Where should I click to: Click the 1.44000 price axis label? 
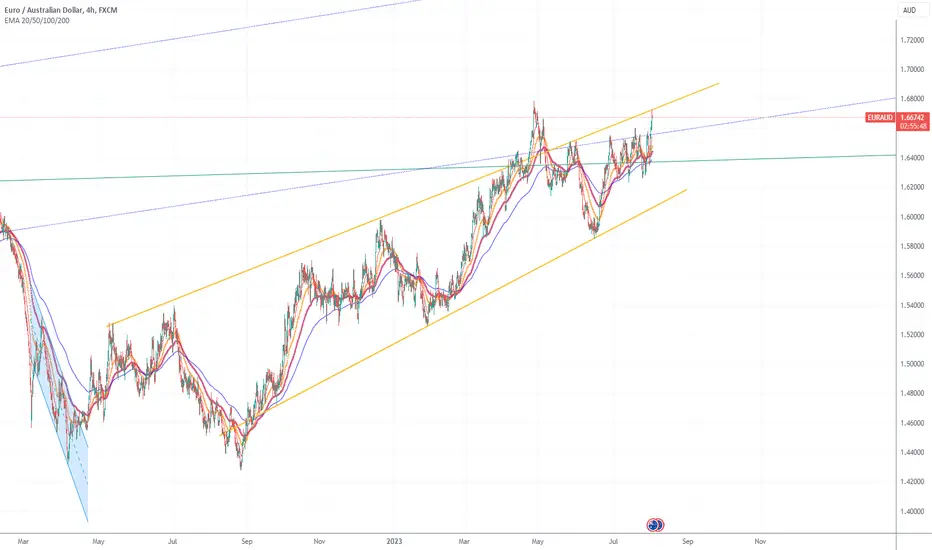click(x=912, y=452)
